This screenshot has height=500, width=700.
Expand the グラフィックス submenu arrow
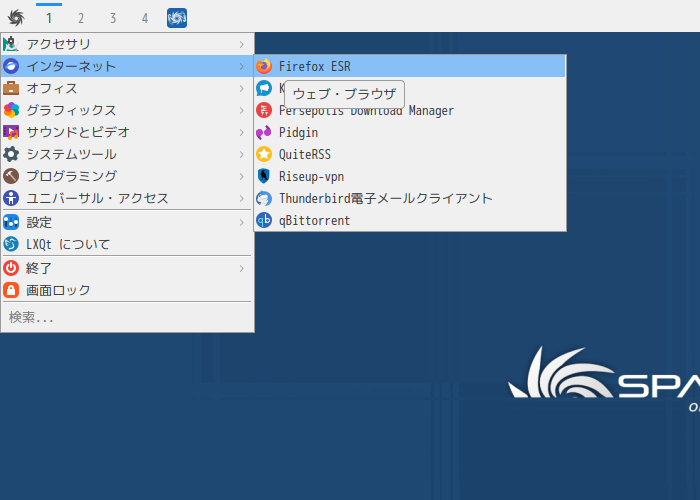(242, 110)
